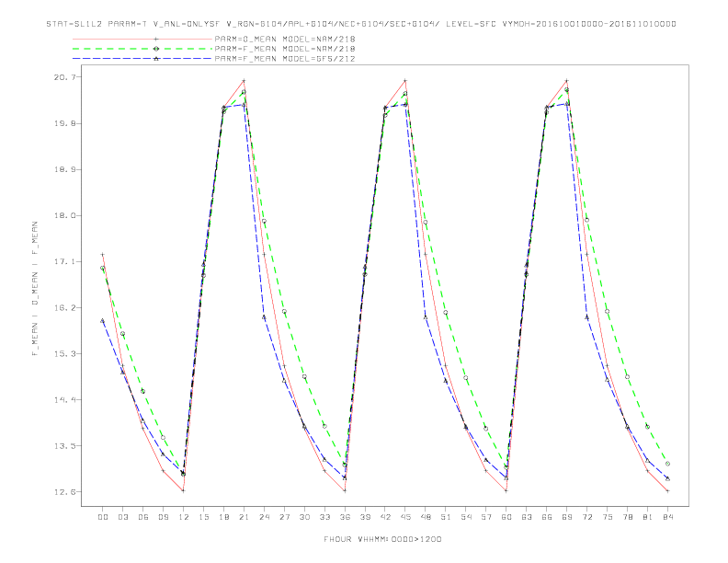The height and width of the screenshot is (563, 728).
Task: Click y-axis tick label 18.9
Action: [x=65, y=169]
